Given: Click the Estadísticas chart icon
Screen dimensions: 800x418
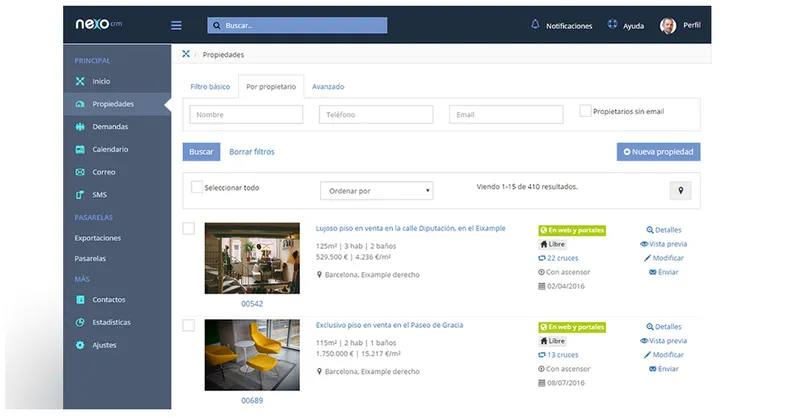Looking at the screenshot, I should 80,323.
